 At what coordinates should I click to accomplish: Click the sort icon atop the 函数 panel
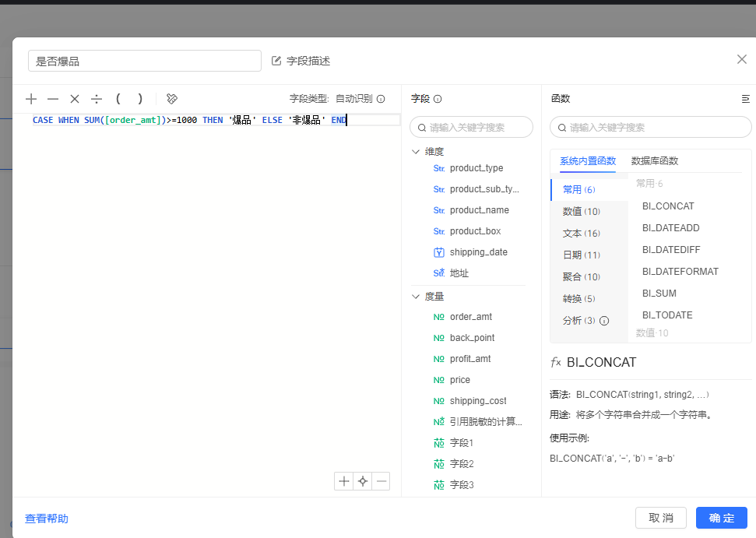pos(745,99)
